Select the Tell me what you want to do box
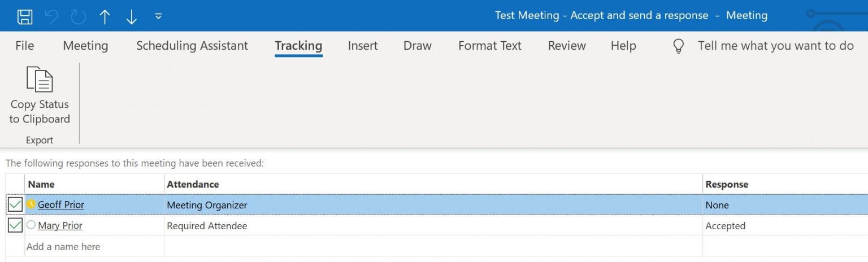 775,46
